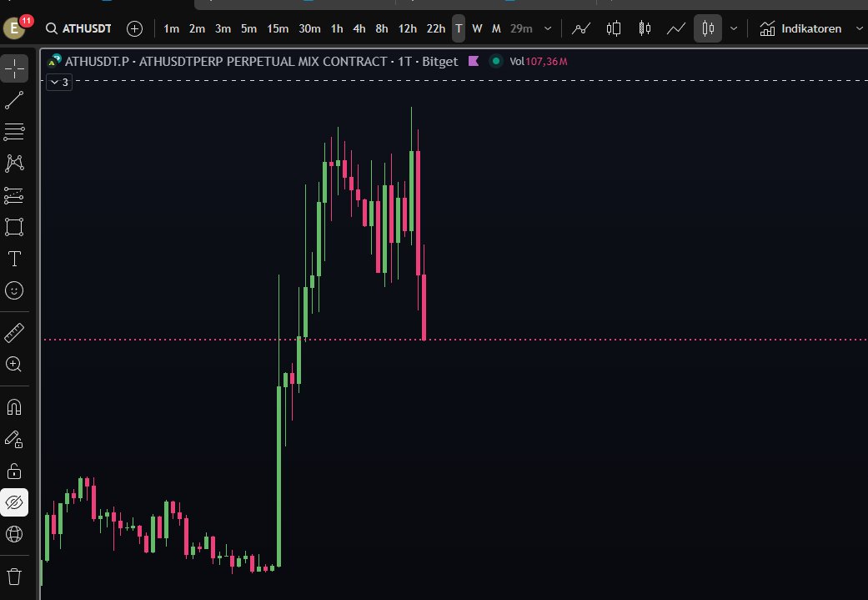Select the crosshair cursor tool
Screen dimensions: 868x600
(x=14, y=68)
